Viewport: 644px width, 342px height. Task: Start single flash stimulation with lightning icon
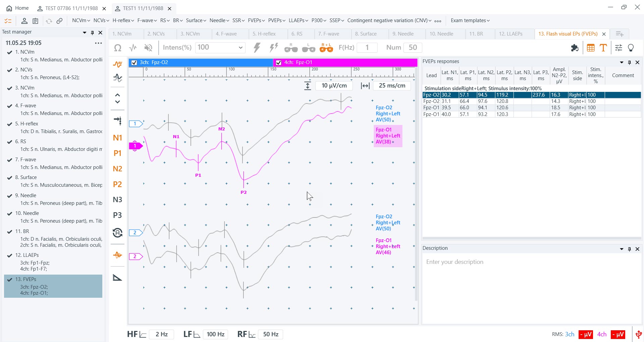257,48
